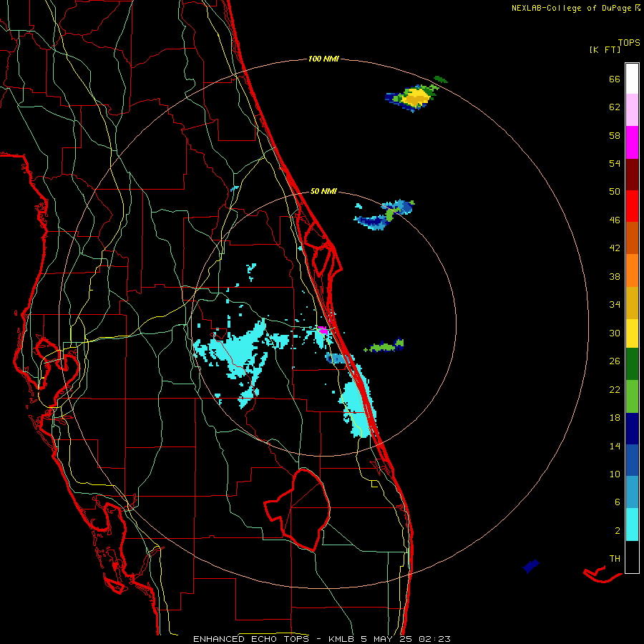Select the '50' scale label
The image size is (644, 644).
click(x=615, y=192)
